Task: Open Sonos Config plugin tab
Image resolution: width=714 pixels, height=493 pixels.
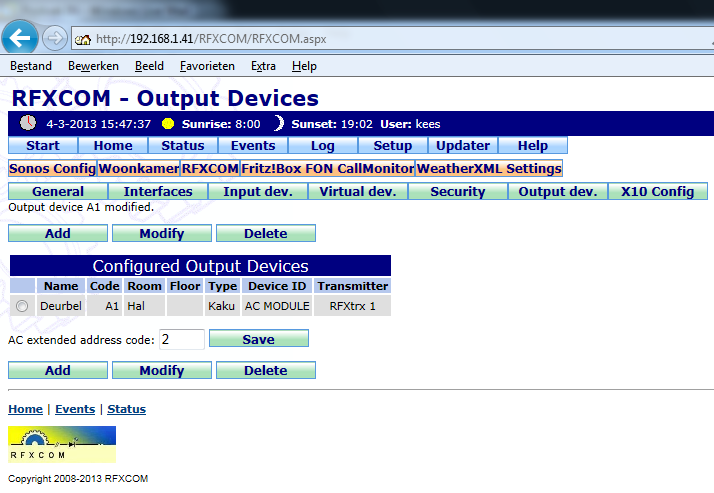Action: (52, 168)
